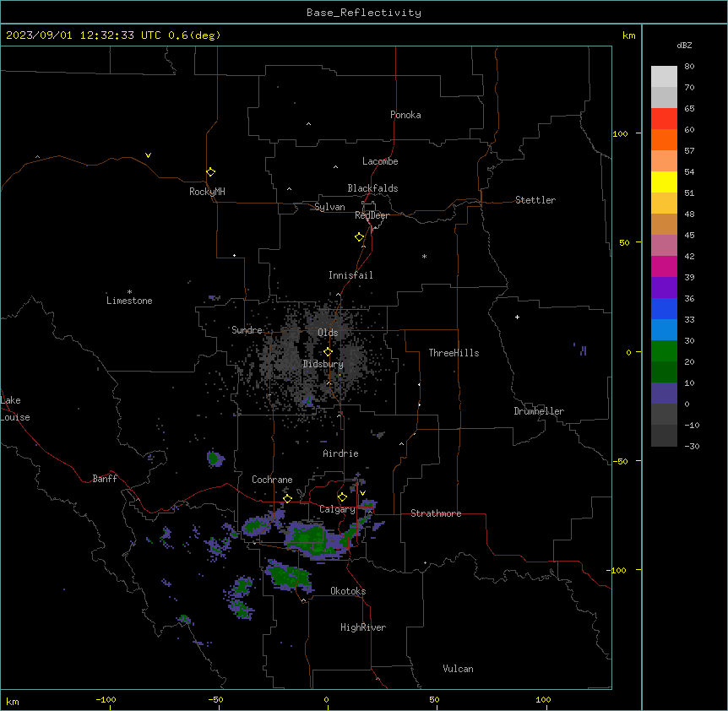Click the Ponoka city label

pos(405,115)
